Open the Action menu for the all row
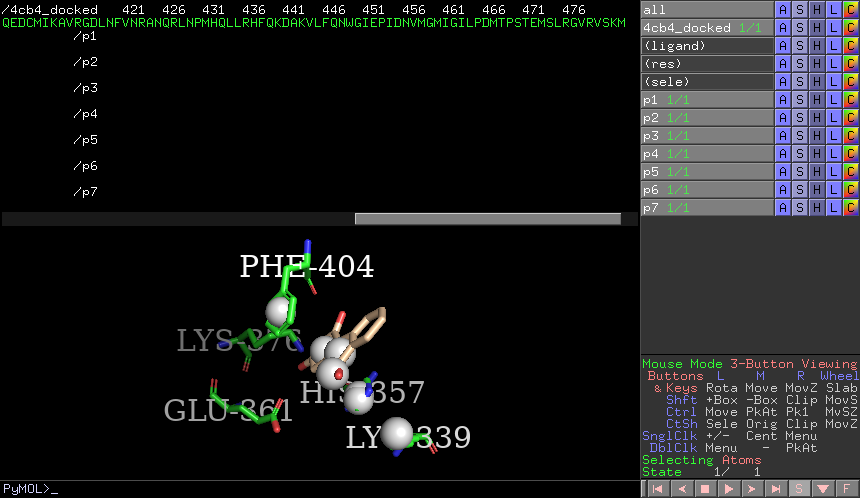The height and width of the screenshot is (498, 860). pyautogui.click(x=783, y=10)
